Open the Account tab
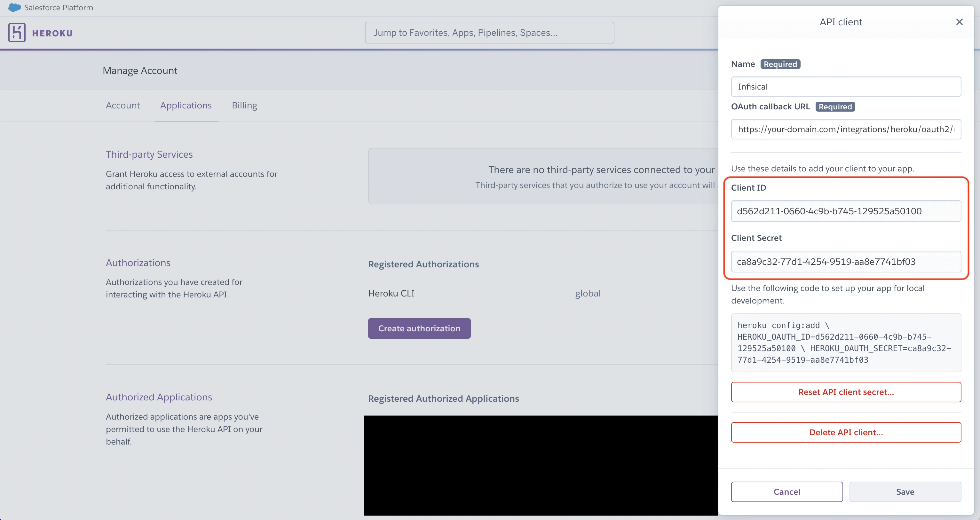The height and width of the screenshot is (520, 980). point(123,105)
